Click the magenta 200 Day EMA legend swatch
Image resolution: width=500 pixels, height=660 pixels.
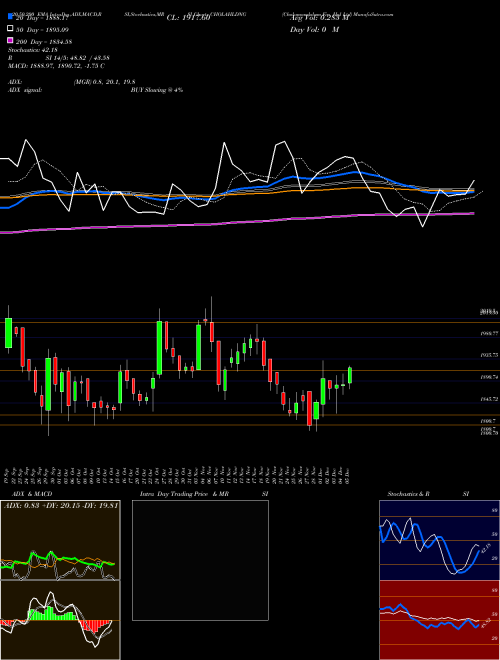pos(11,40)
